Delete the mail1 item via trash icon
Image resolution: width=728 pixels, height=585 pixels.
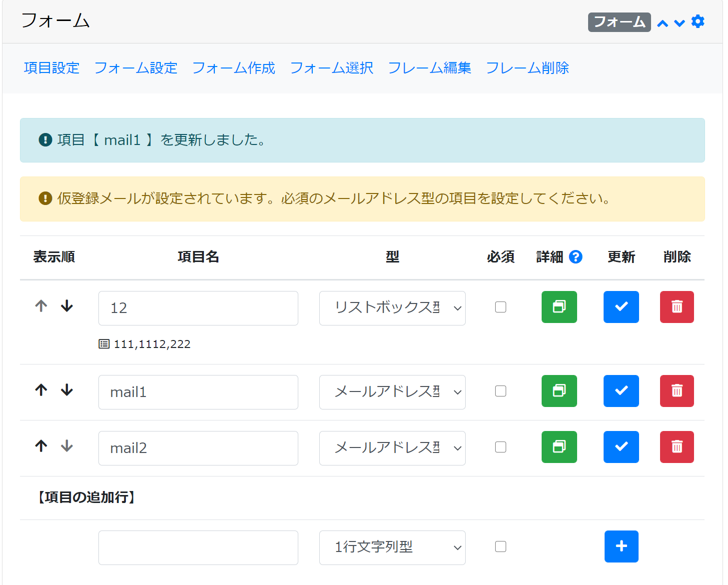[x=677, y=391]
